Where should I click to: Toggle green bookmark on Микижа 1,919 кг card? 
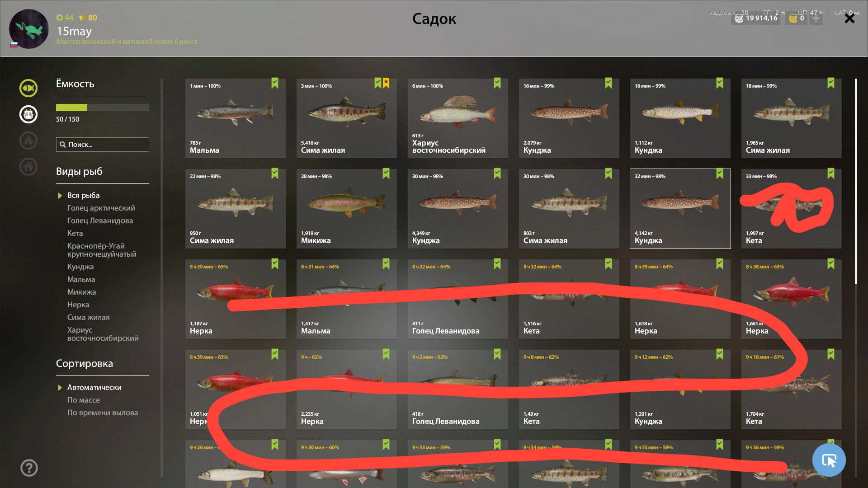(386, 174)
